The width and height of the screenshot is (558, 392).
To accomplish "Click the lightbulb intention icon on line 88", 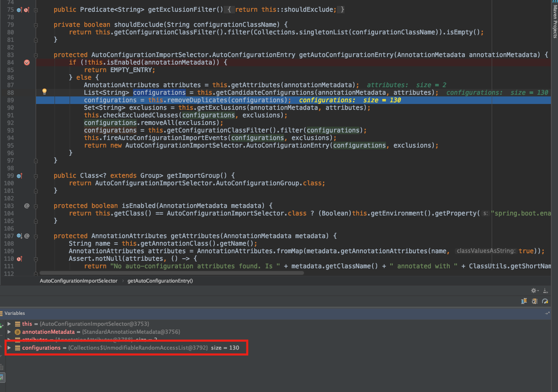I will click(x=44, y=92).
